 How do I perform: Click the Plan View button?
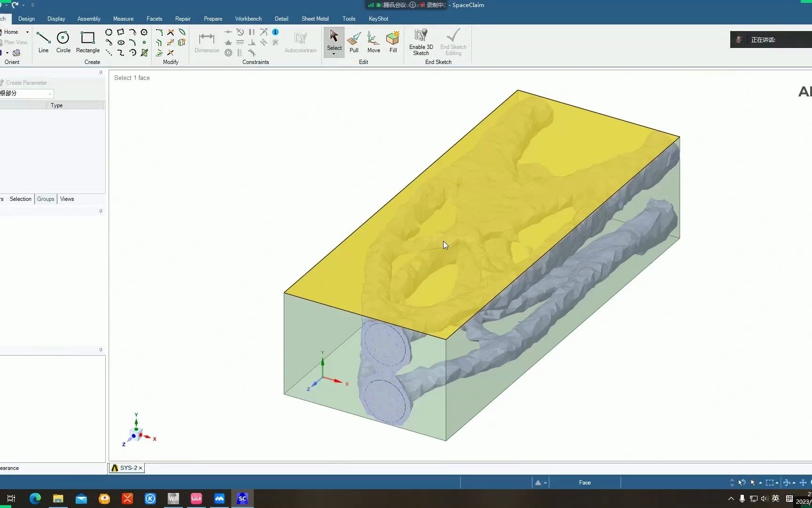(x=15, y=42)
